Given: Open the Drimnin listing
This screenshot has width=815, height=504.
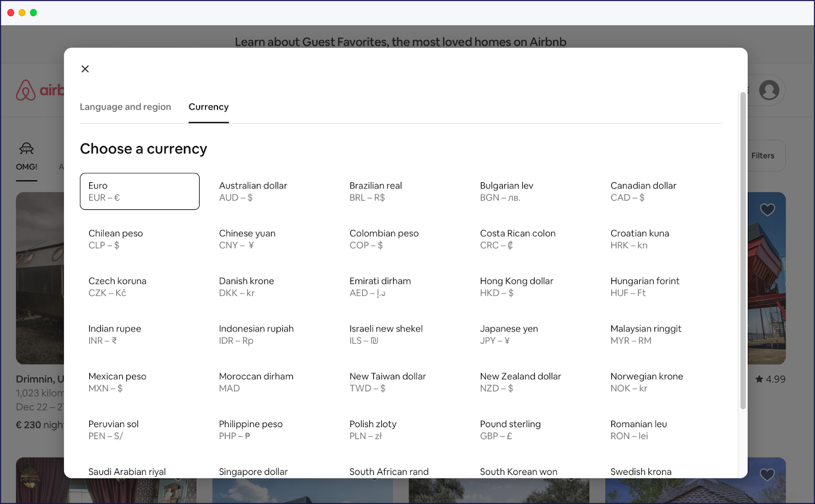Looking at the screenshot, I should pyautogui.click(x=41, y=378).
